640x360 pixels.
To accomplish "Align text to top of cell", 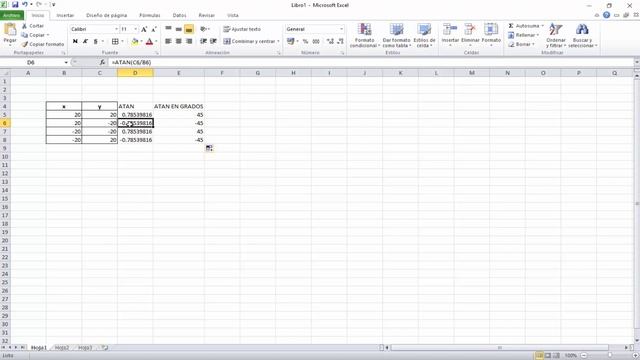I will tap(168, 29).
